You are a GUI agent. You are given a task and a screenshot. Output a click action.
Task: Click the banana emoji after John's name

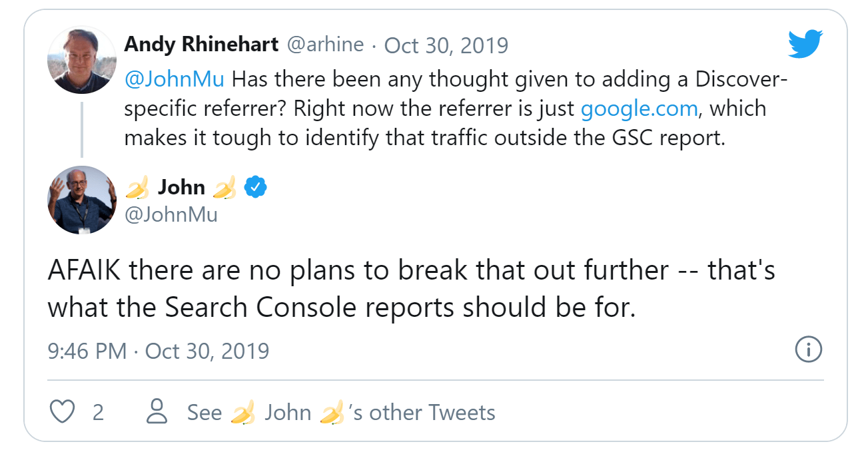coord(223,188)
